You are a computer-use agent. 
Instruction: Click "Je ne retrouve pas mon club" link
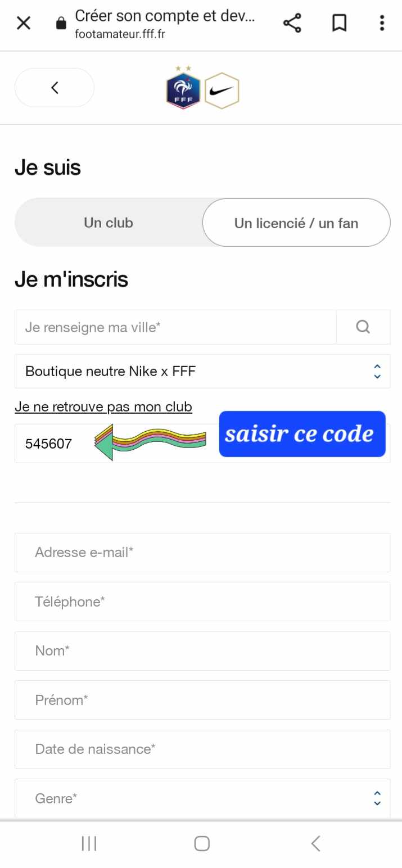tap(103, 406)
